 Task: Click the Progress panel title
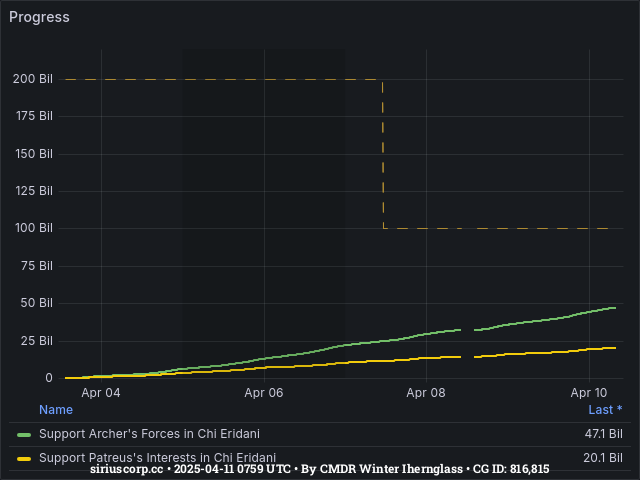click(x=39, y=18)
